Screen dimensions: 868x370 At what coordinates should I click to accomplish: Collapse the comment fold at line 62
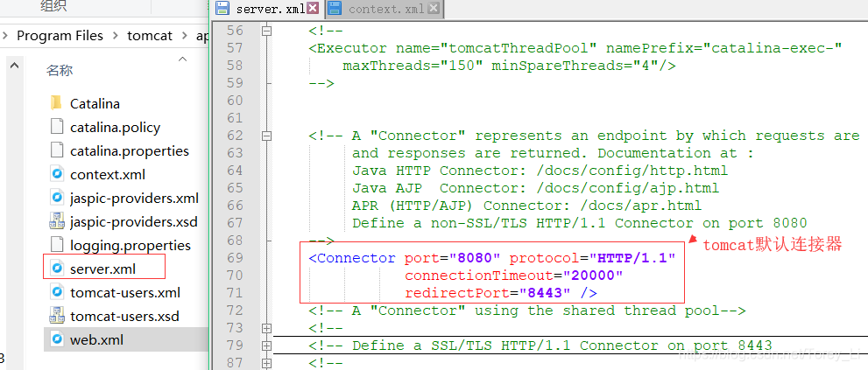[267, 136]
